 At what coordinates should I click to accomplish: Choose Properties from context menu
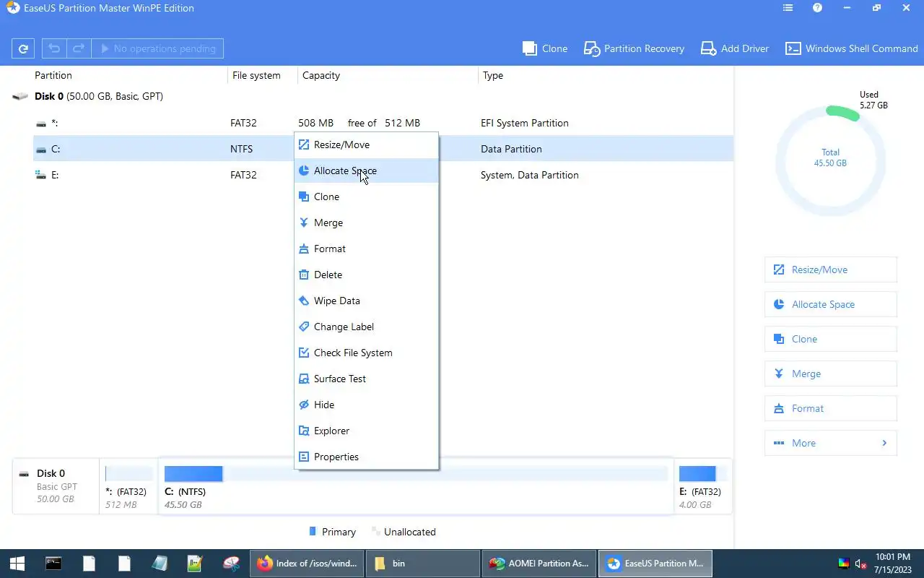point(366,457)
